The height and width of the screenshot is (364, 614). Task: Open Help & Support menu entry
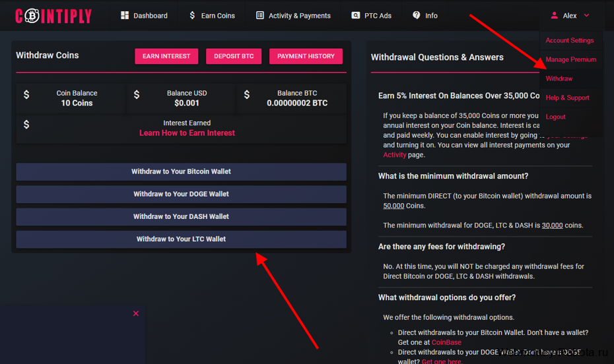[x=567, y=98]
